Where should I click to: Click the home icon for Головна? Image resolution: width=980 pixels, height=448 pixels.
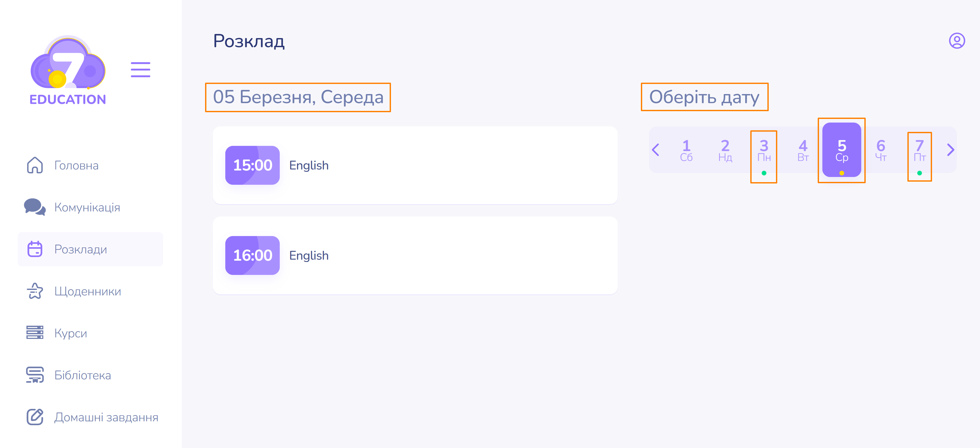(x=35, y=165)
